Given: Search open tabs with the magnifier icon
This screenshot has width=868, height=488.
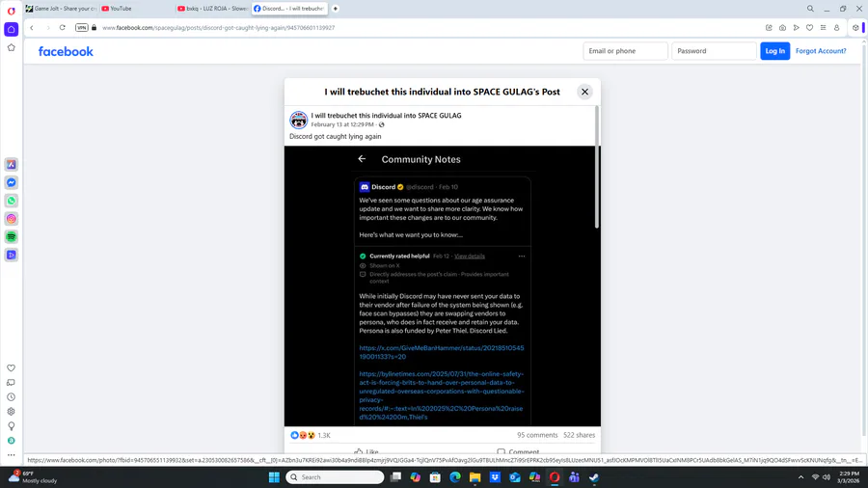Looking at the screenshot, I should pyautogui.click(x=810, y=9).
